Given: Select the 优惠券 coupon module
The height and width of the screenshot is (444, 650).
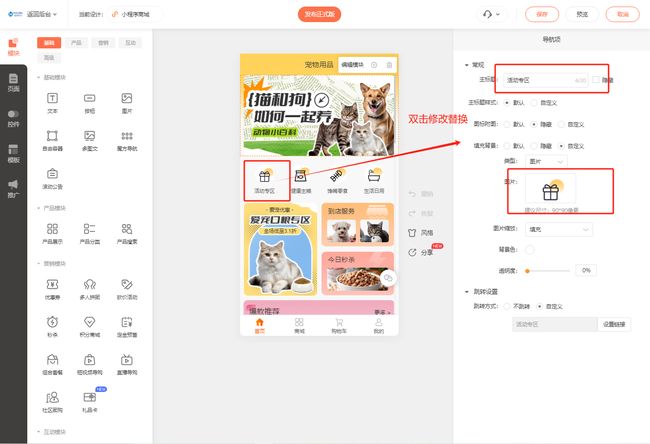Looking at the screenshot, I should click(52, 289).
